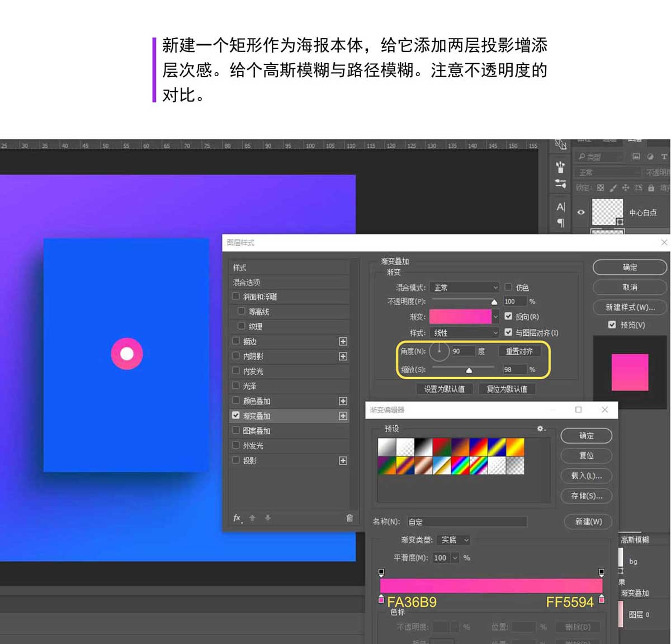Add another inner shadow plus icon
The width and height of the screenshot is (671, 644).
tap(343, 356)
